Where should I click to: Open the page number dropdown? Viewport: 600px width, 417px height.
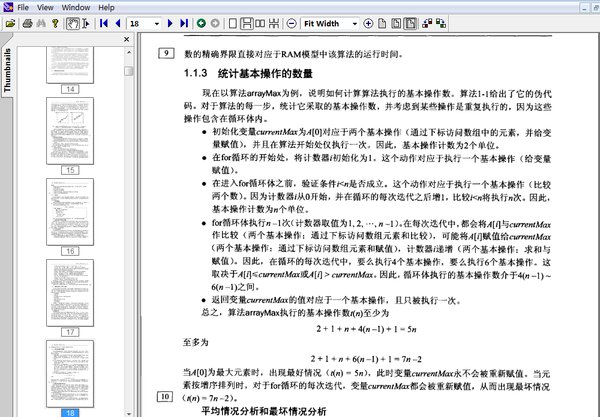pos(157,24)
